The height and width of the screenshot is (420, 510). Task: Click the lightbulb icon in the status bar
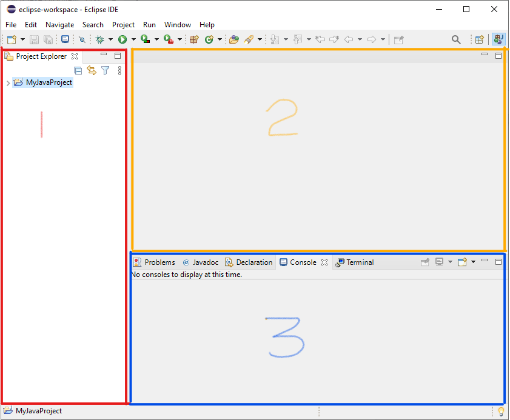point(502,411)
